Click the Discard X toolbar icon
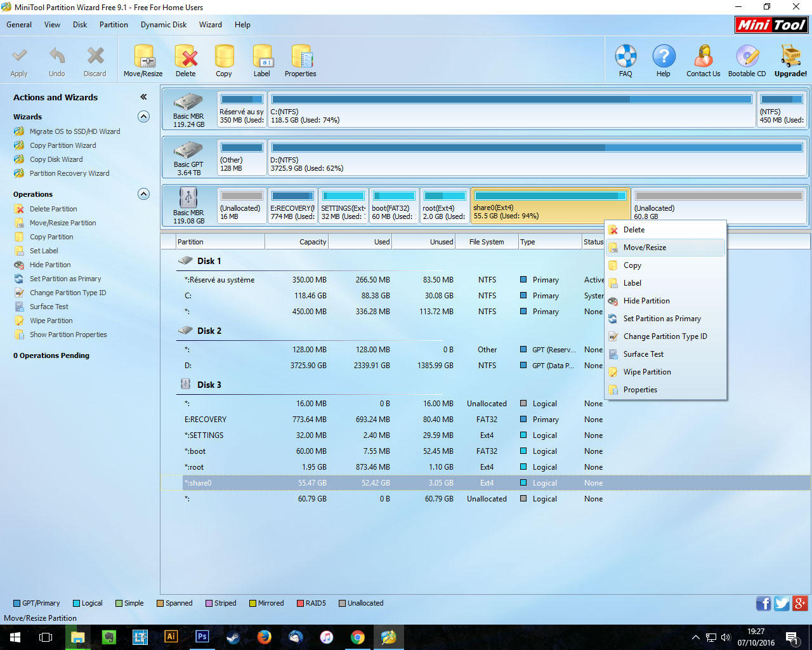Image resolution: width=812 pixels, height=650 pixels. 95,61
